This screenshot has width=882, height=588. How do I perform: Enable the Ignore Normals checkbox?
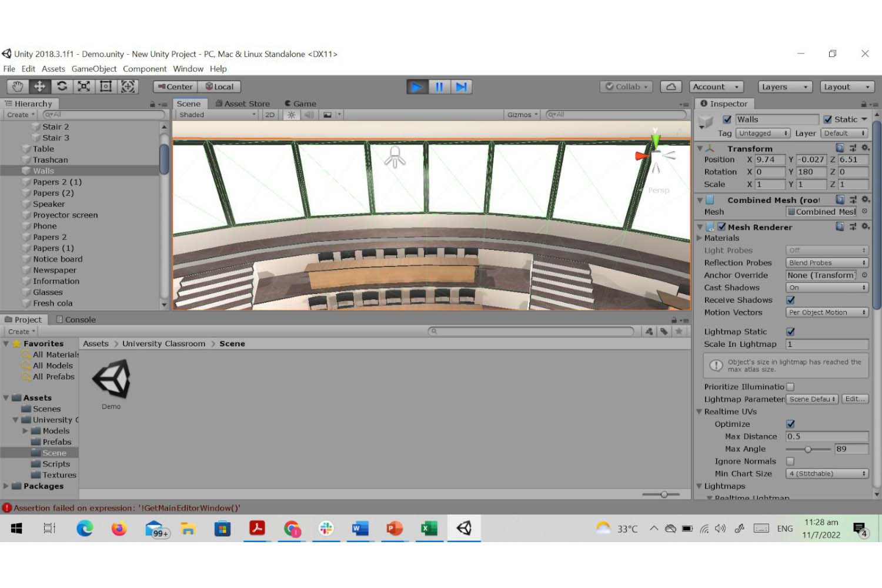(791, 462)
